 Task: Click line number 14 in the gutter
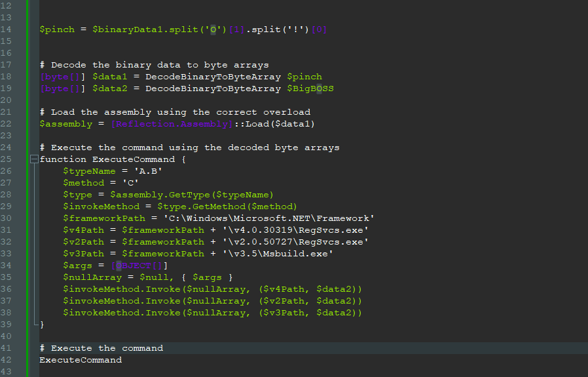(6, 30)
